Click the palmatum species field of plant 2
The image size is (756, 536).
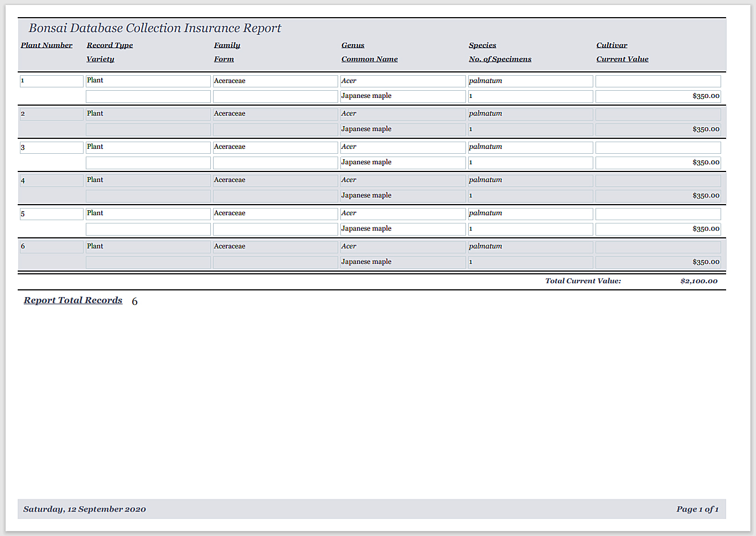coord(531,114)
